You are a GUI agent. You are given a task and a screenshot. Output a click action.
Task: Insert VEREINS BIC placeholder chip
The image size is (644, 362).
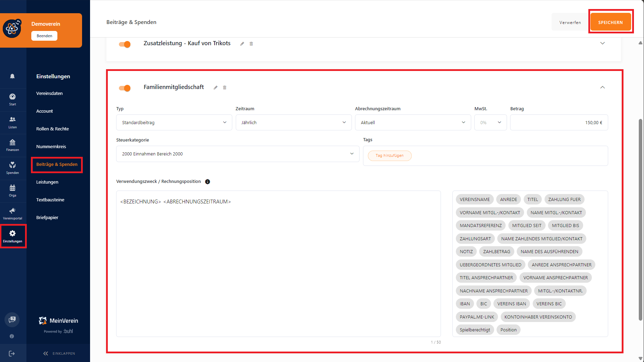point(549,304)
